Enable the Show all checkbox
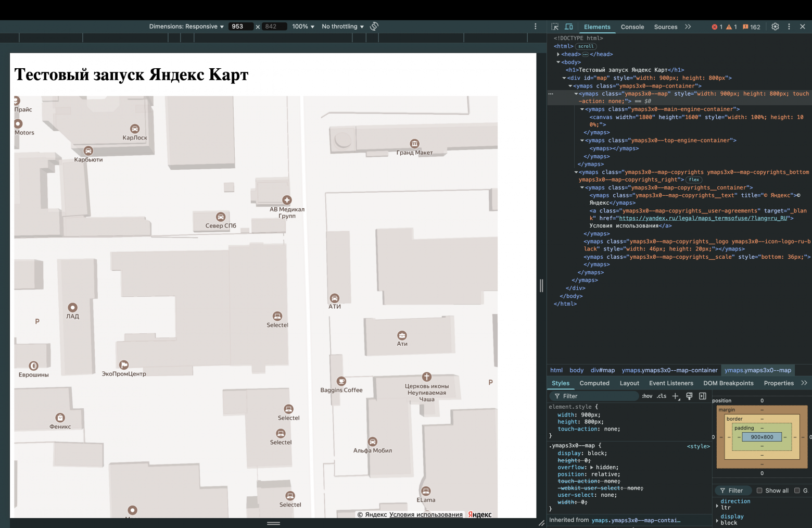Viewport: 812px width, 528px height. 759,491
